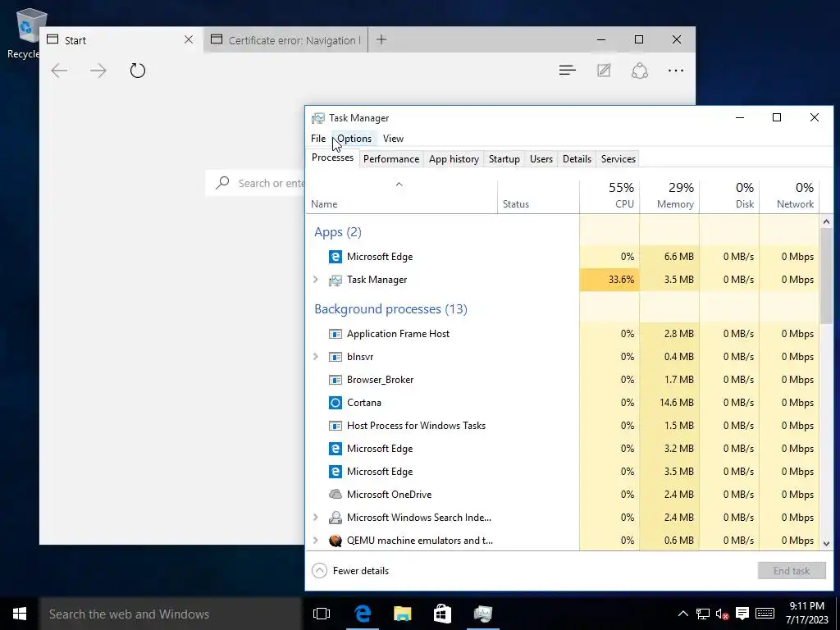Select the Microsoft OneDrive process
The width and height of the screenshot is (840, 630).
click(x=563, y=495)
